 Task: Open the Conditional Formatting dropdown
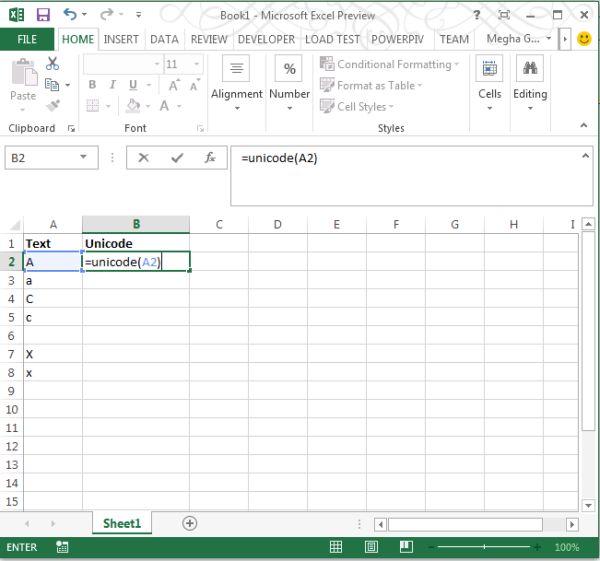389,64
